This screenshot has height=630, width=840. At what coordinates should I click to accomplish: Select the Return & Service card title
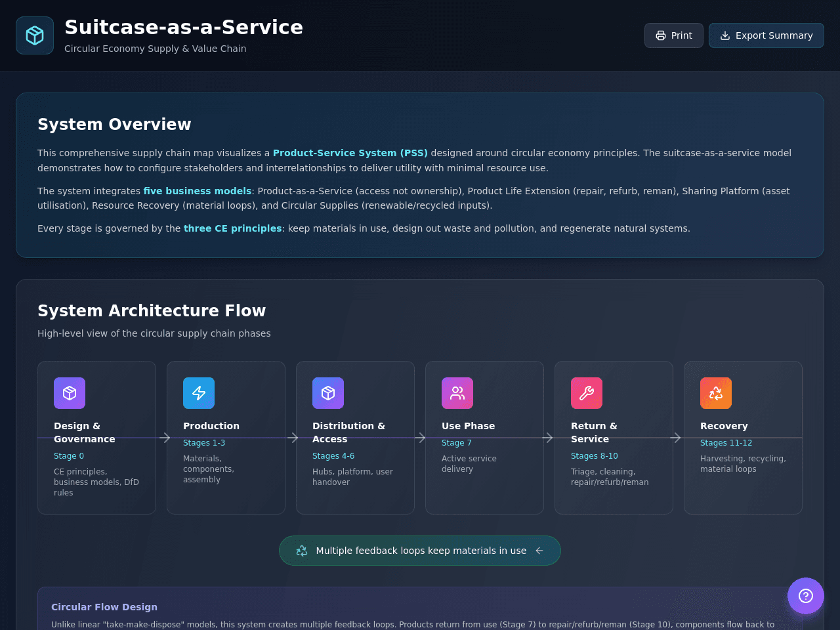[x=594, y=432]
